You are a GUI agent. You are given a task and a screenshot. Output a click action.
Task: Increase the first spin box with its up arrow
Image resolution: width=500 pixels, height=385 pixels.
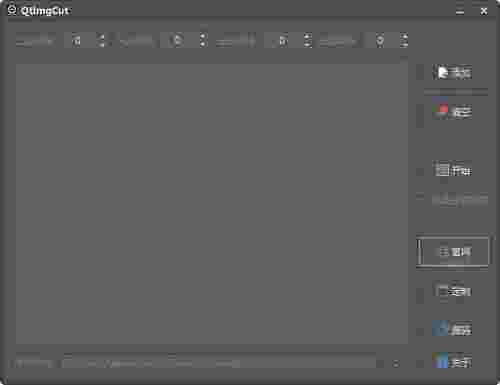coord(102,36)
